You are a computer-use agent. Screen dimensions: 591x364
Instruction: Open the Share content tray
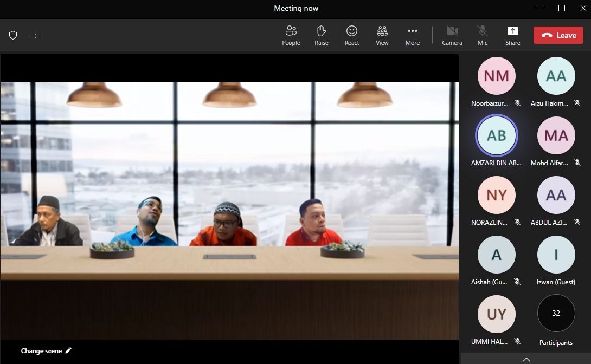(513, 35)
